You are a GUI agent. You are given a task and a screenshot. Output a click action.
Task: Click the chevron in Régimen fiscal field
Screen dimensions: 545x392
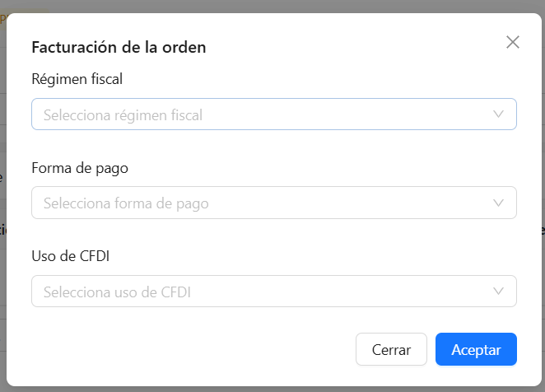[x=498, y=114]
